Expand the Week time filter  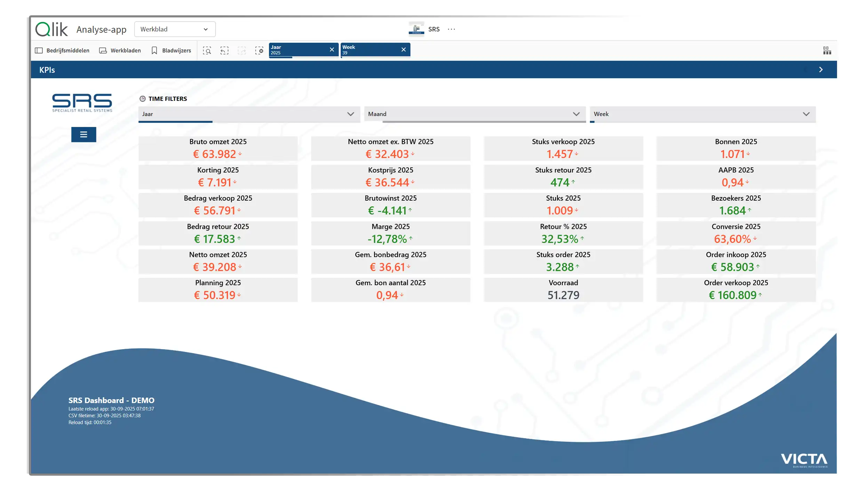[702, 114]
